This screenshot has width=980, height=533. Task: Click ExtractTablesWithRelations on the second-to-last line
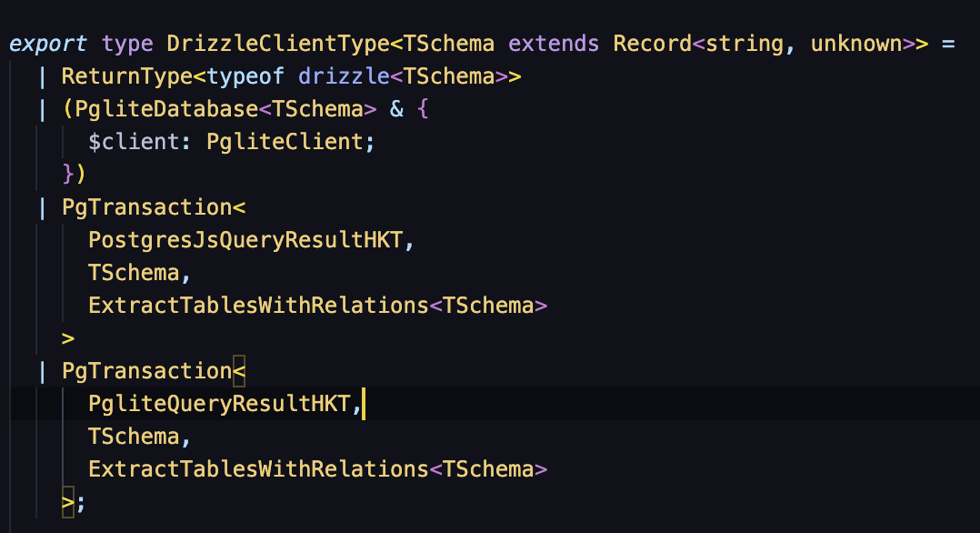tap(258, 469)
